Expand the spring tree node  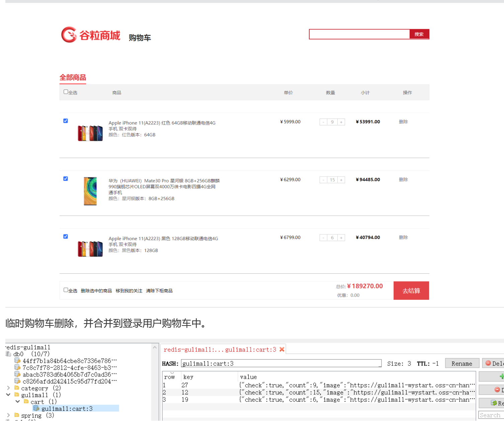[x=8, y=415]
